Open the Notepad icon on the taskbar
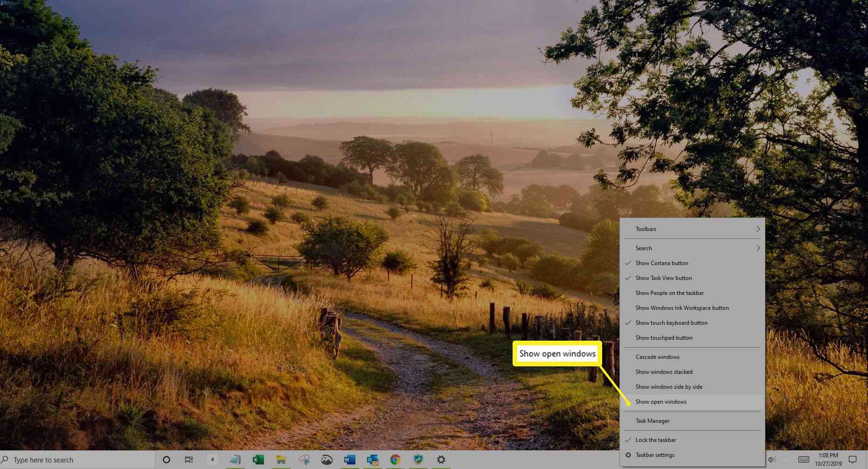868x469 pixels. click(235, 460)
